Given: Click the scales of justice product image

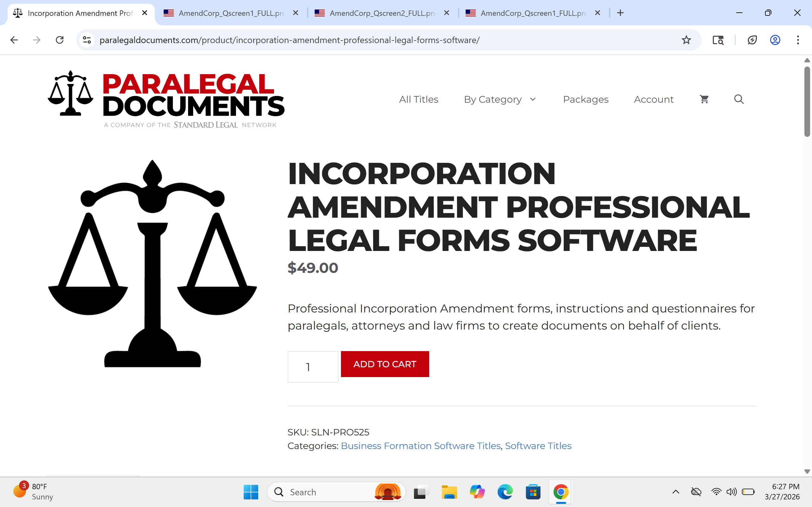Looking at the screenshot, I should (x=153, y=264).
